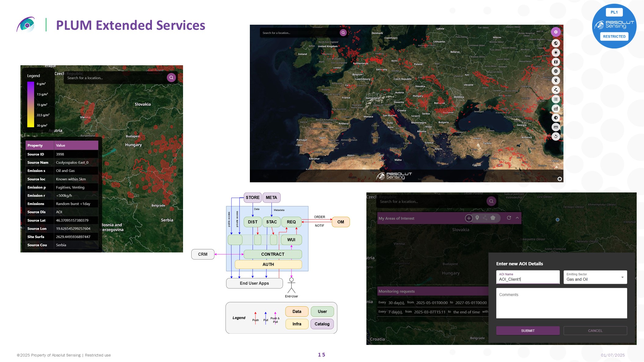
Task: Toggle the contrast half-sun icon
Action: pos(556,118)
